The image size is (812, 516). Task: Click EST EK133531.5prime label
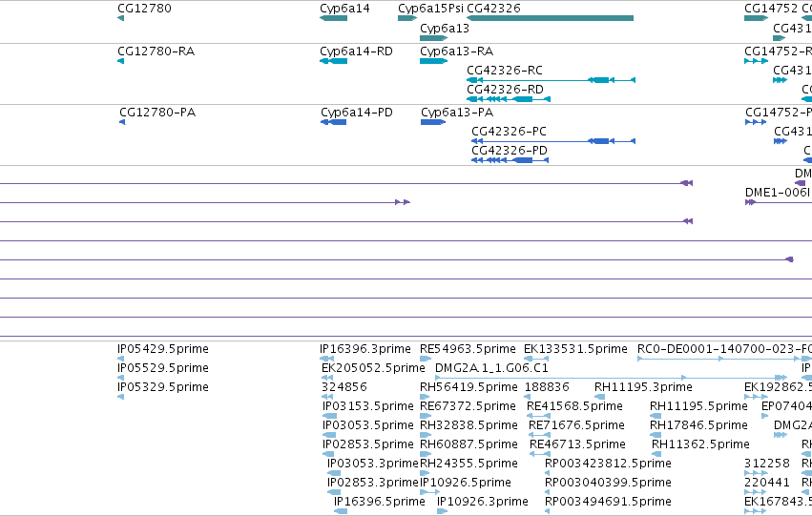point(576,349)
